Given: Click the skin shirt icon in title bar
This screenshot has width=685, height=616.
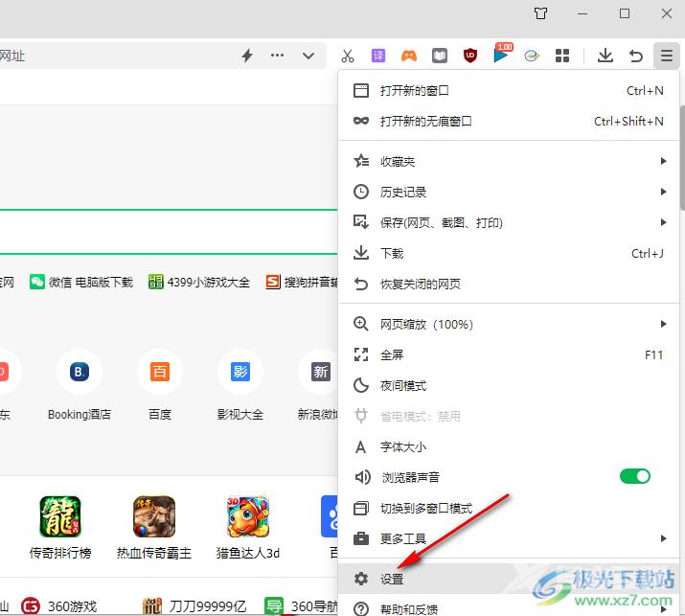Looking at the screenshot, I should [x=541, y=13].
